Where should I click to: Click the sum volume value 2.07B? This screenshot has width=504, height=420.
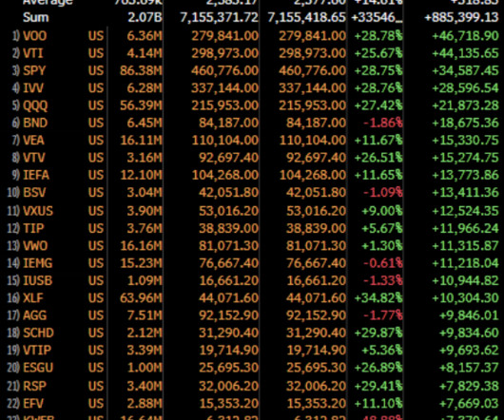tap(145, 17)
